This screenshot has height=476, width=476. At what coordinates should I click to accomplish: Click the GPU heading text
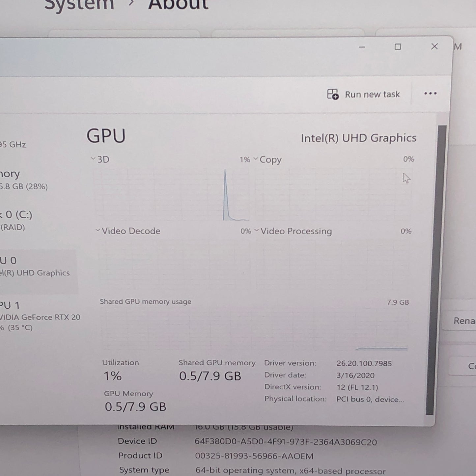click(106, 136)
